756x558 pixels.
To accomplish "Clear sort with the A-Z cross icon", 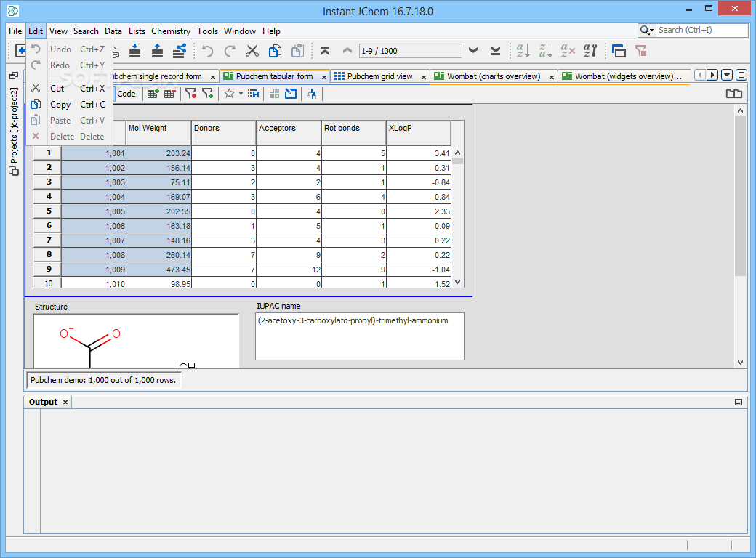I will pos(568,51).
